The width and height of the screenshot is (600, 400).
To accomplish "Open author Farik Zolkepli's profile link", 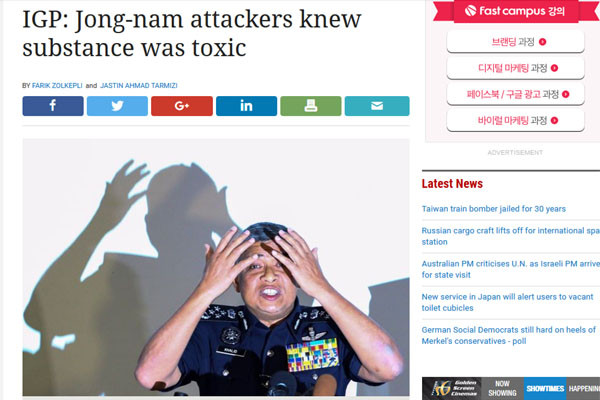I will 57,85.
